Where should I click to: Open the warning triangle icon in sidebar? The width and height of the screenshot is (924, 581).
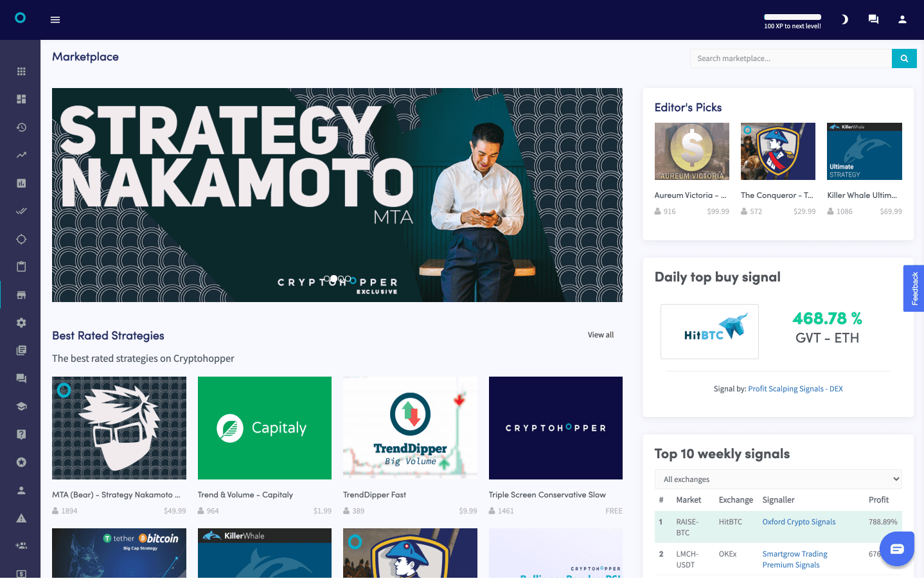point(21,518)
